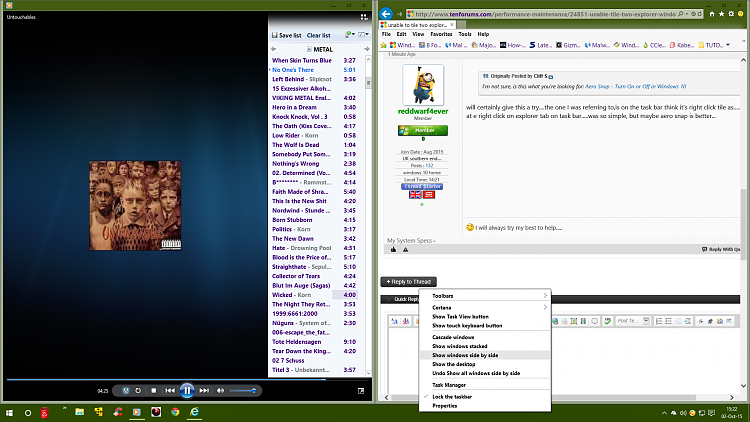Image resolution: width=750 pixels, height=422 pixels.
Task: Click the playlist vertical scrollbar
Action: click(x=368, y=216)
